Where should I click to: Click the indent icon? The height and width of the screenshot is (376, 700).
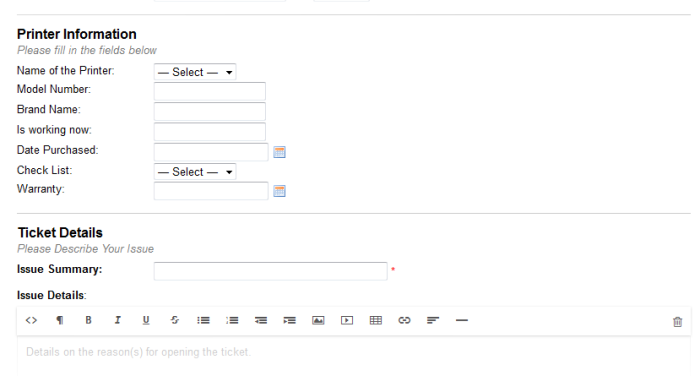(289, 320)
